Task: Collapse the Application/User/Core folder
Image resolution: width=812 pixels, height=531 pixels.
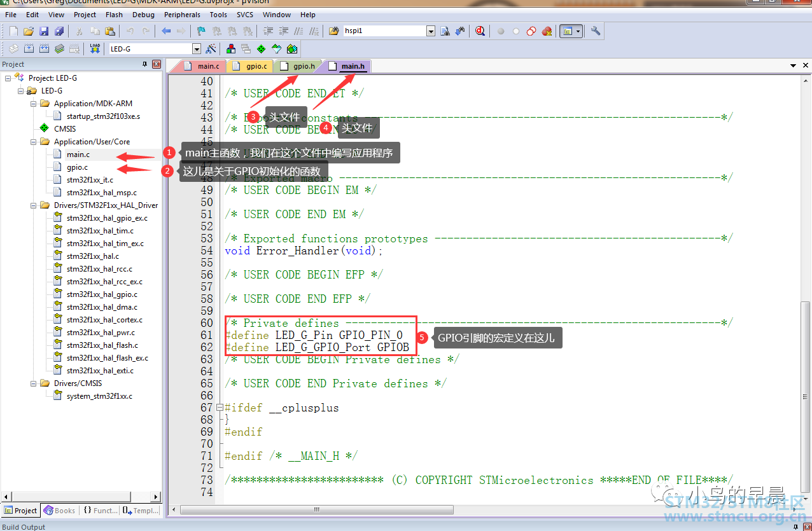Action: tap(33, 141)
